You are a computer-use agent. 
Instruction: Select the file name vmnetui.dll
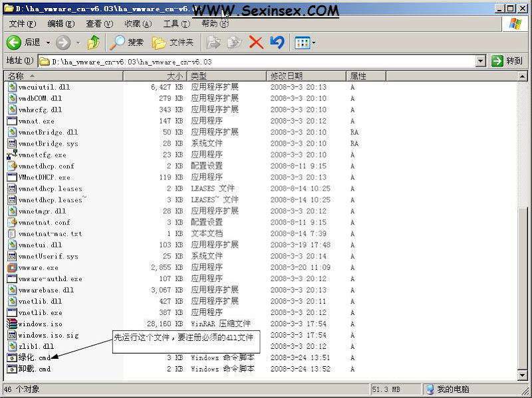pyautogui.click(x=40, y=245)
